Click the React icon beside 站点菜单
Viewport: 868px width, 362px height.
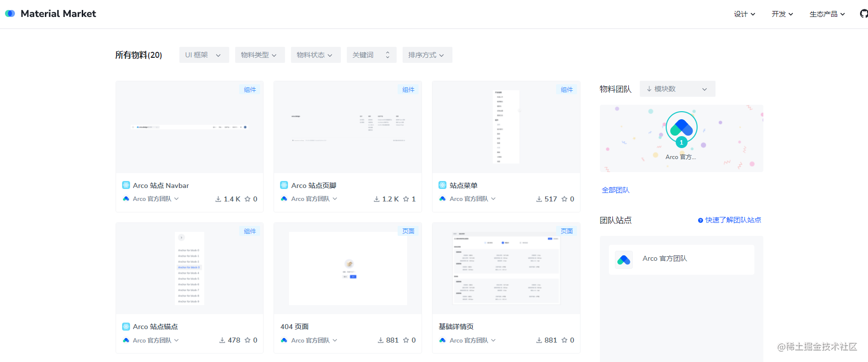point(442,185)
